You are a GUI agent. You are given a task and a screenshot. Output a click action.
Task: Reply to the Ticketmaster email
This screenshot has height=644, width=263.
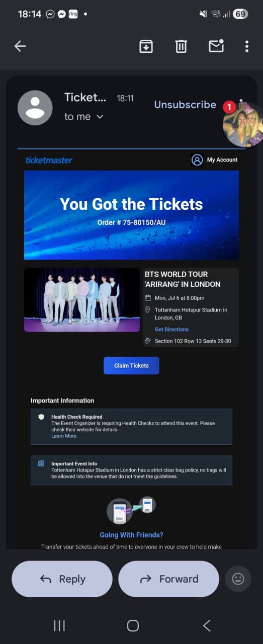point(62,579)
